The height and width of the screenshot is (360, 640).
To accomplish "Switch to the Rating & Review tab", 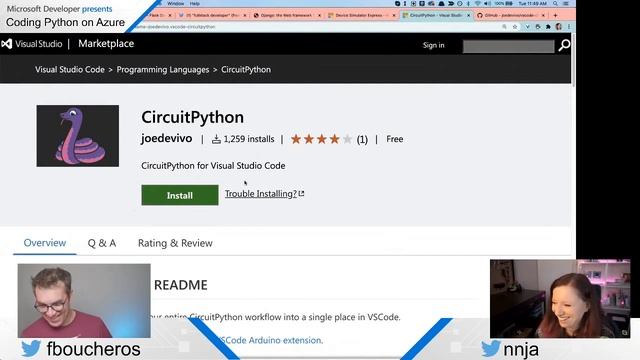I will tap(175, 243).
